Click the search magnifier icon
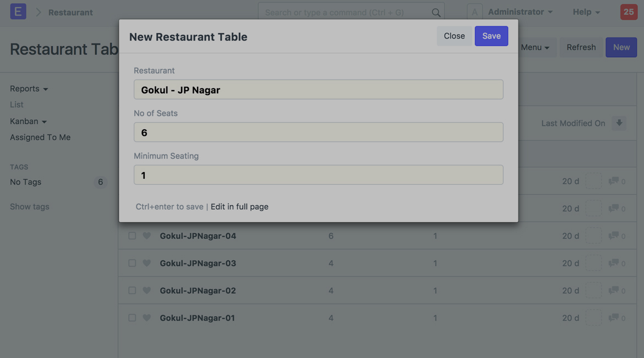This screenshot has width=644, height=358. tap(436, 12)
